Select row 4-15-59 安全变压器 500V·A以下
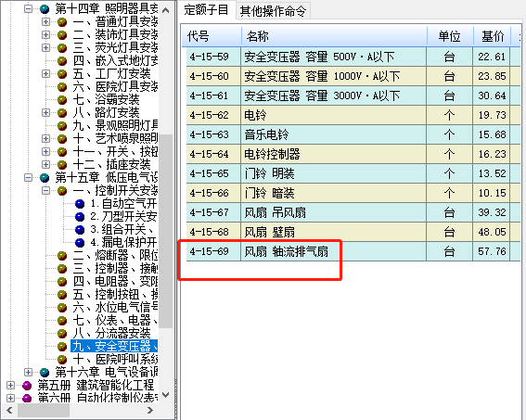Screen dimensions: 526x420 click(x=353, y=57)
